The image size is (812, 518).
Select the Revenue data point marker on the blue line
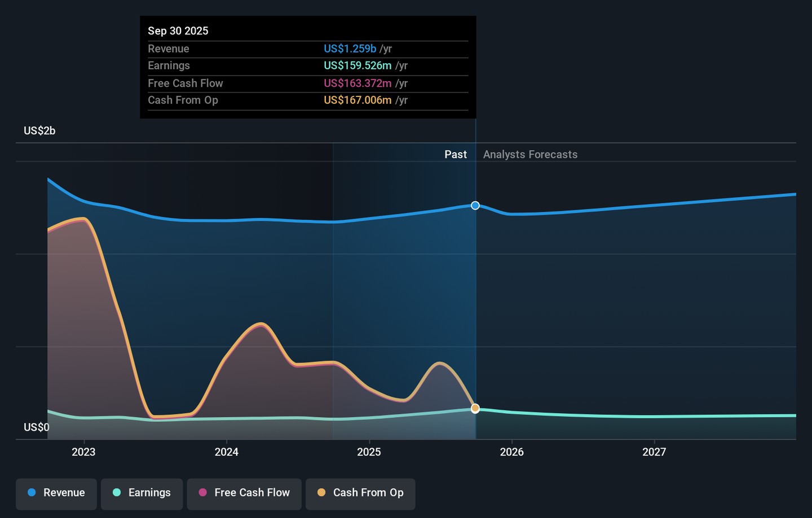475,206
